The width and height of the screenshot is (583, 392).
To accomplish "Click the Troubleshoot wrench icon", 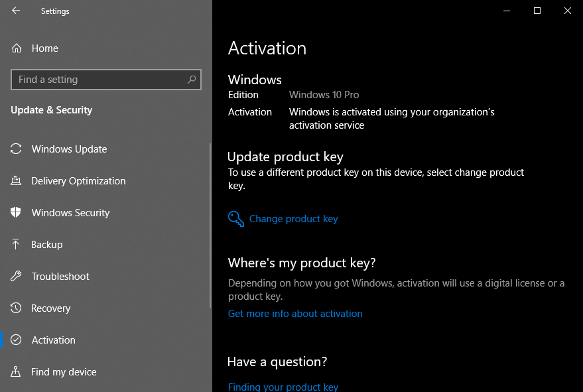I will [x=16, y=276].
